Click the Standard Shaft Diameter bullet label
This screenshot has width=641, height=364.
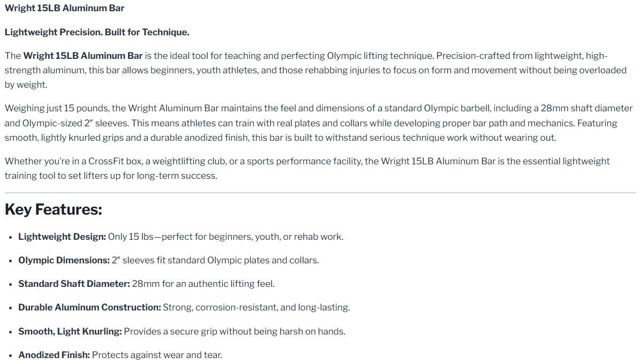(x=74, y=284)
